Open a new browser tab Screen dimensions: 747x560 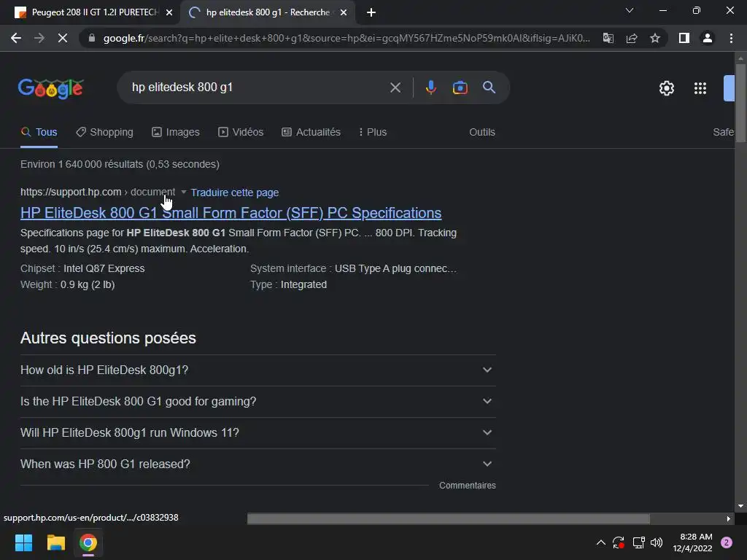371,12
